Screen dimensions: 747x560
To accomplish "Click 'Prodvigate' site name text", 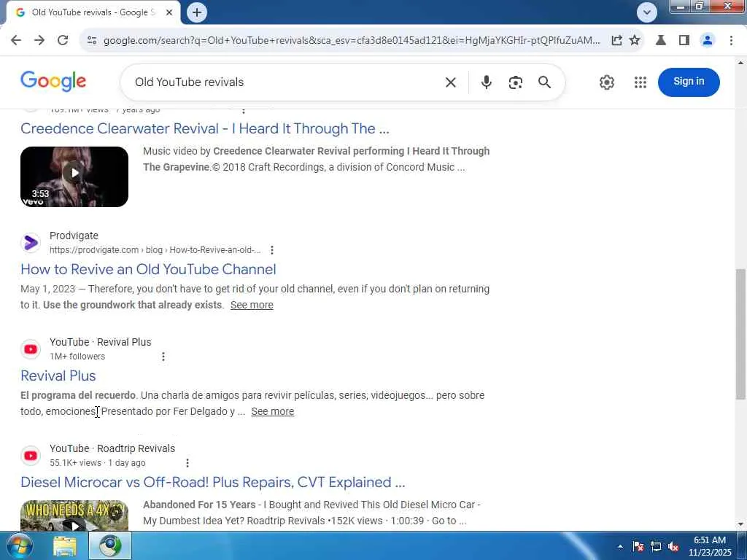I will click(x=74, y=236).
